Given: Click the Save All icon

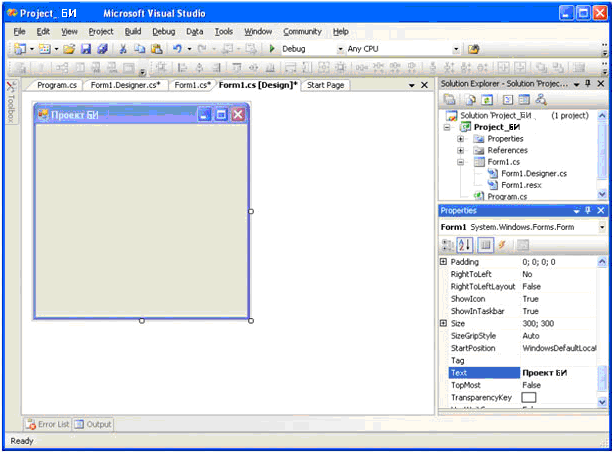Looking at the screenshot, I should 102,49.
